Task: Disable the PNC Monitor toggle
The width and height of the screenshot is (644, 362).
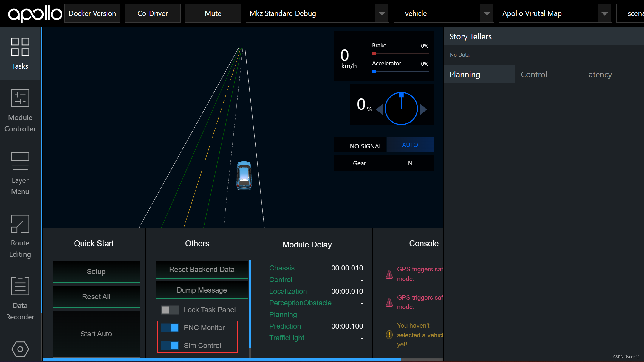Action: tap(170, 328)
